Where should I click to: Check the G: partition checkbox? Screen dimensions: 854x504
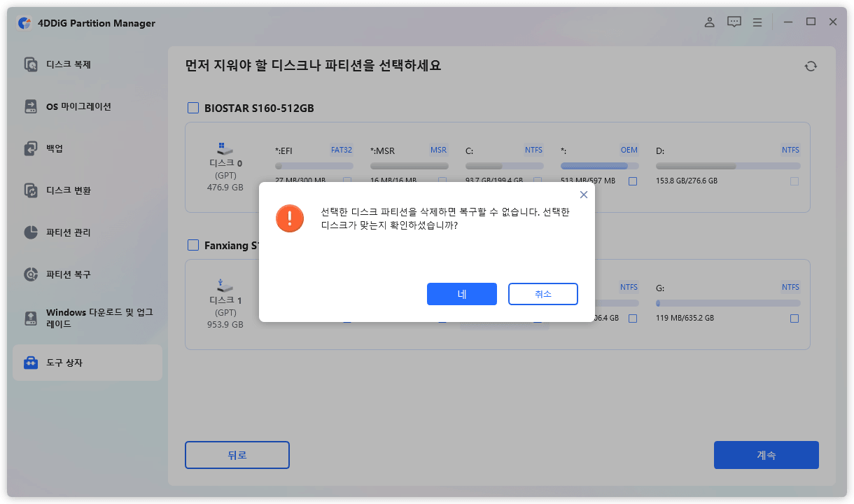(794, 318)
